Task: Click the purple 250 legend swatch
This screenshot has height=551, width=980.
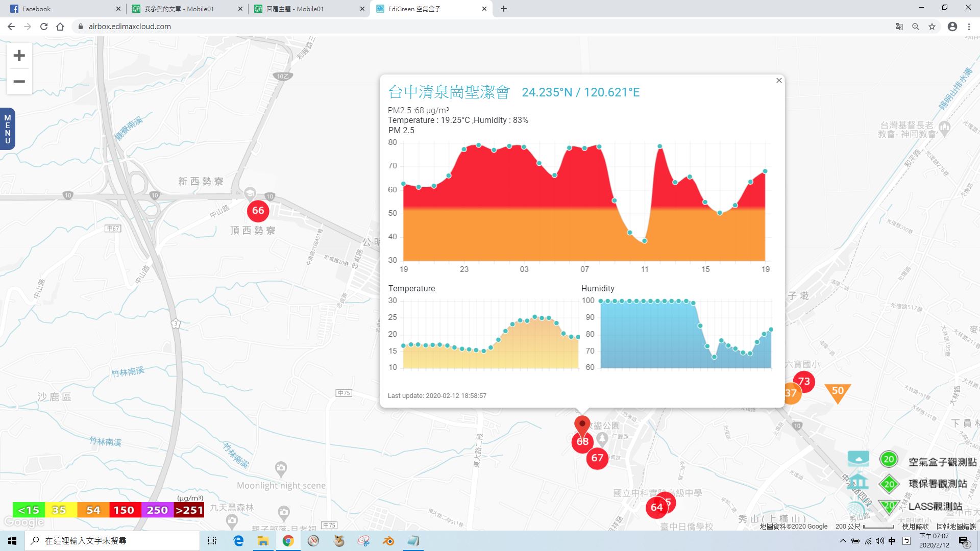Action: (157, 510)
